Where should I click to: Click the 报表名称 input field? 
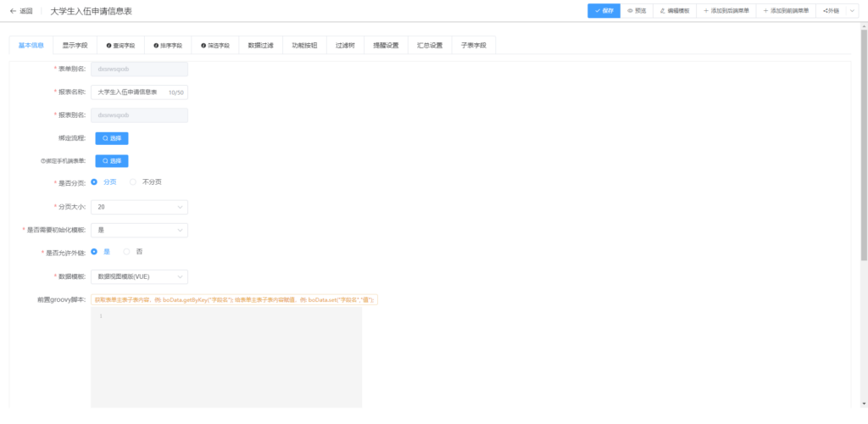pyautogui.click(x=131, y=92)
